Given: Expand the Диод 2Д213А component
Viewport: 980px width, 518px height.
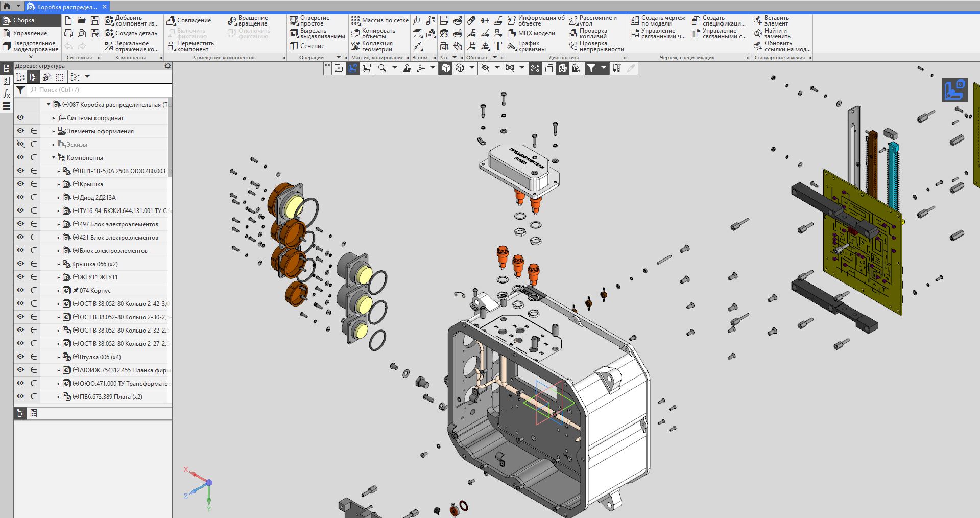Looking at the screenshot, I should [x=59, y=198].
